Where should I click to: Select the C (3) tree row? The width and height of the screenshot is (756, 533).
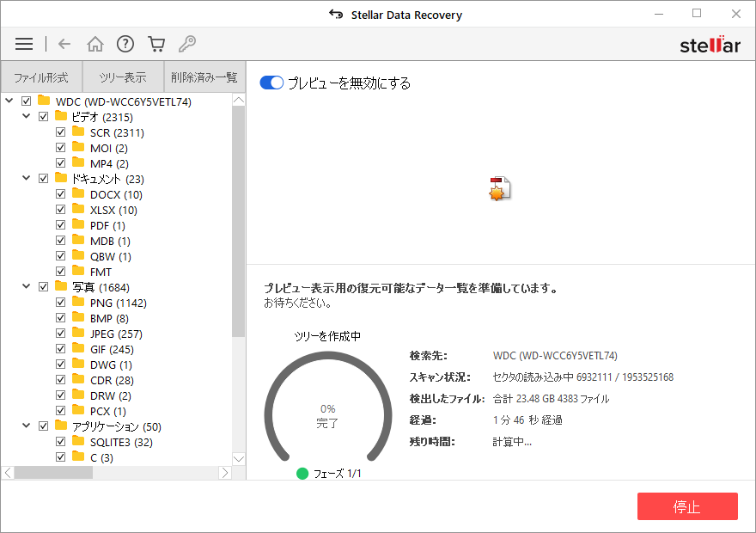pyautogui.click(x=101, y=457)
